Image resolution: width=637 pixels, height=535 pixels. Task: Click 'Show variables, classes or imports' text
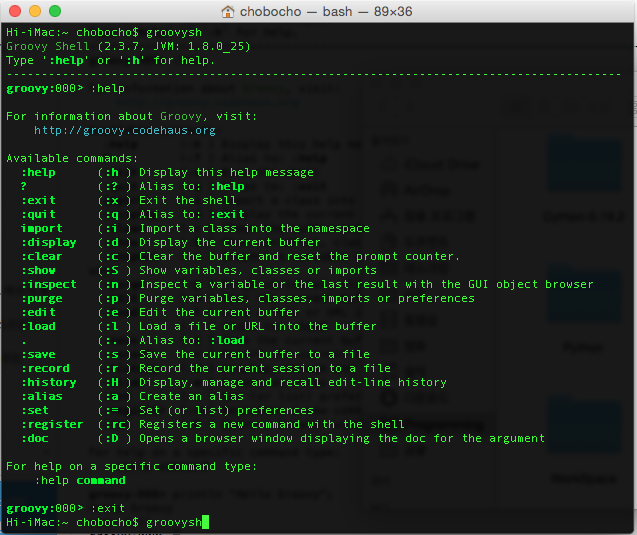(x=258, y=270)
